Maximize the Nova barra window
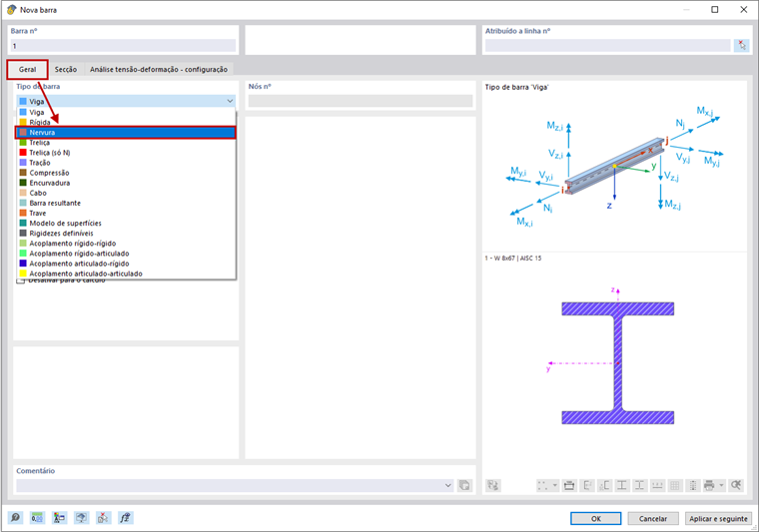This screenshot has width=759, height=532. click(714, 10)
